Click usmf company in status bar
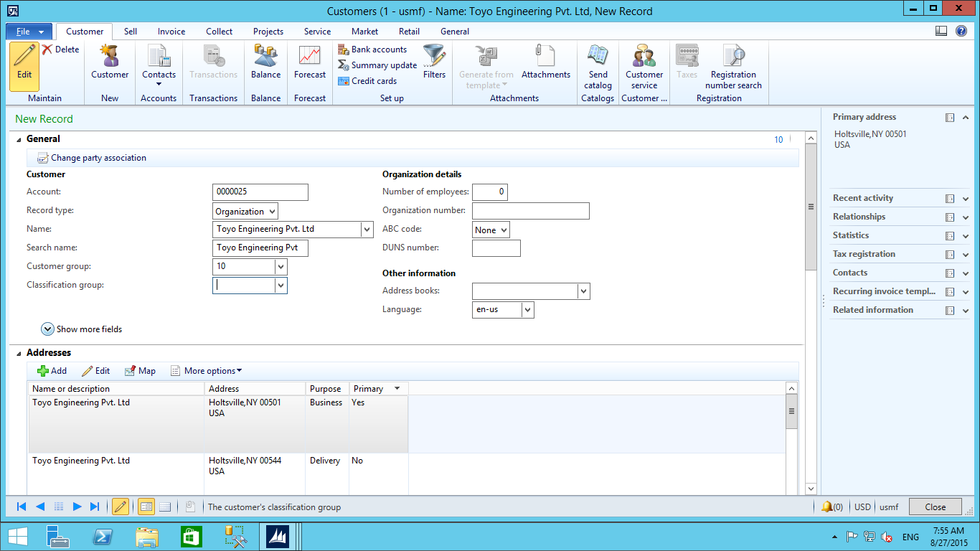980x551 pixels. click(x=889, y=507)
